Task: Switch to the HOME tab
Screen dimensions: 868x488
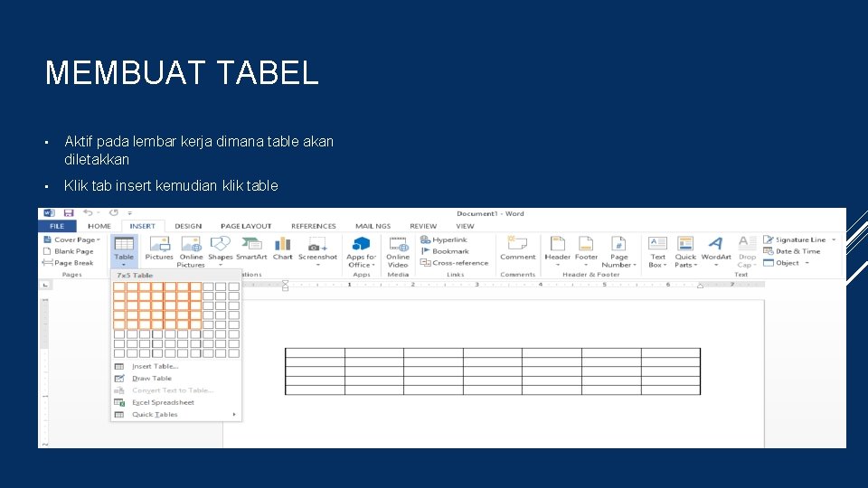Action: click(99, 226)
